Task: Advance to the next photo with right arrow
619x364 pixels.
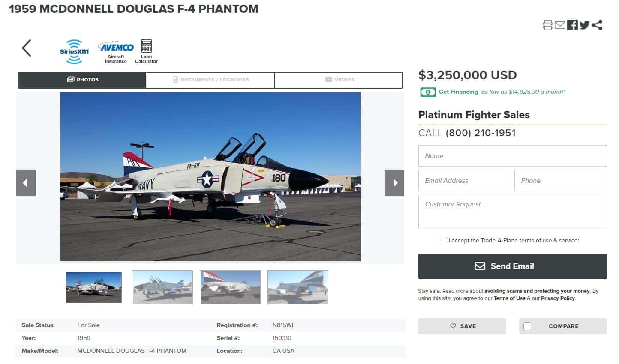Action: coord(394,182)
